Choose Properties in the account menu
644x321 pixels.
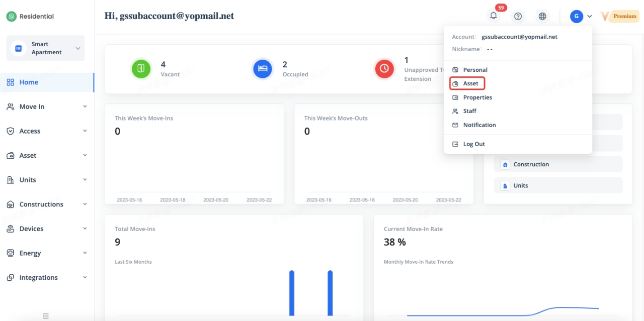click(477, 97)
